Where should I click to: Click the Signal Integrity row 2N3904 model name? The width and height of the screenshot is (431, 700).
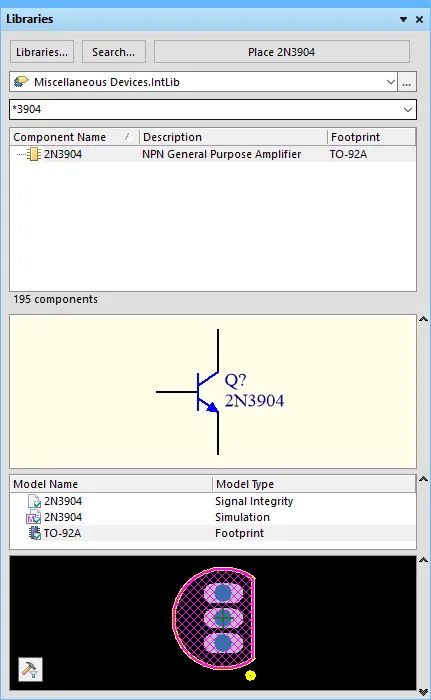pyautogui.click(x=63, y=501)
